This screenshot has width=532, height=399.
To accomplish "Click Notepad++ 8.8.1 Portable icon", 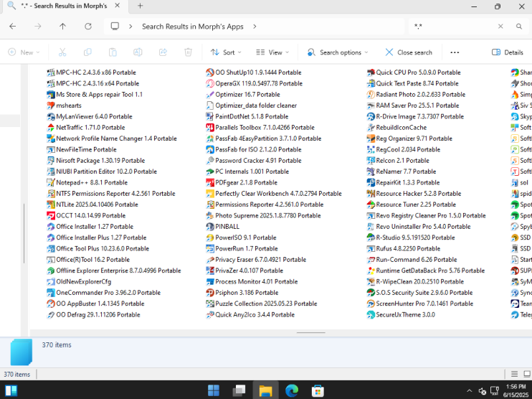I will point(51,182).
